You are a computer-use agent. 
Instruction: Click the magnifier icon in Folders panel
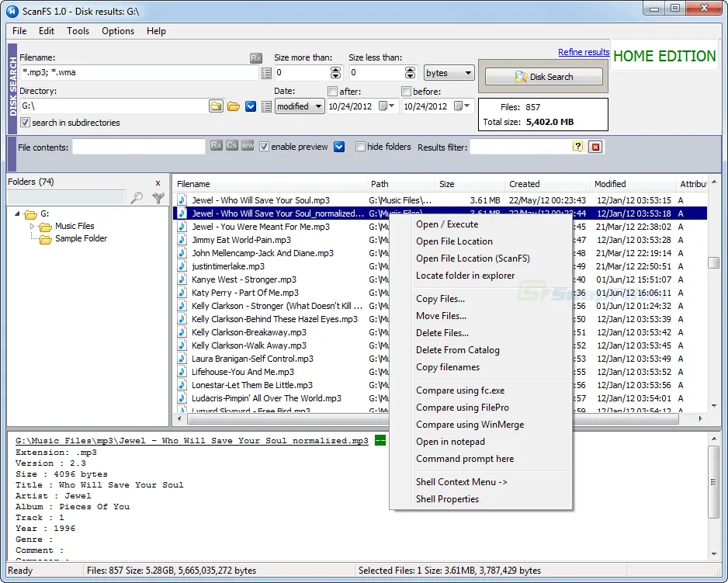coord(137,198)
